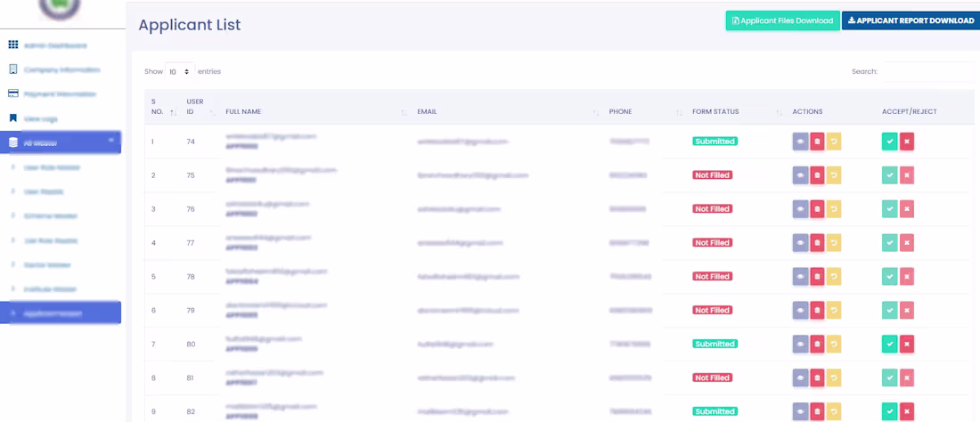Viewport: 980px width, 422px height.
Task: Accept applicant with user ID 76
Action: (890, 209)
